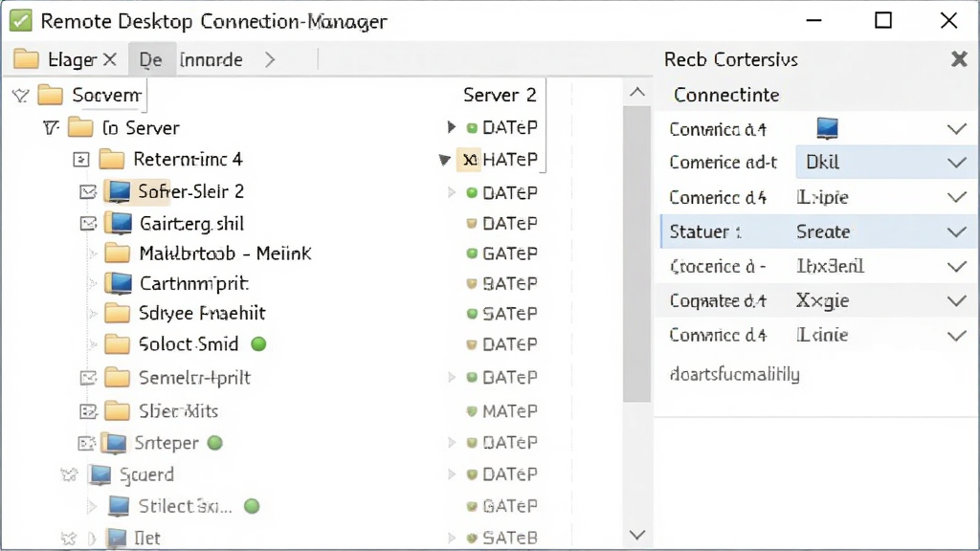Toggle the checkbox beside Slier Mits

tap(88, 411)
